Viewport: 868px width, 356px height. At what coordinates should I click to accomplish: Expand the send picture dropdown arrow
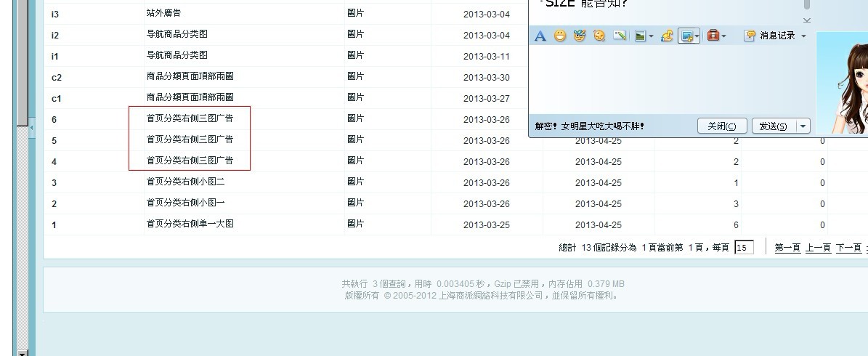[x=651, y=36]
